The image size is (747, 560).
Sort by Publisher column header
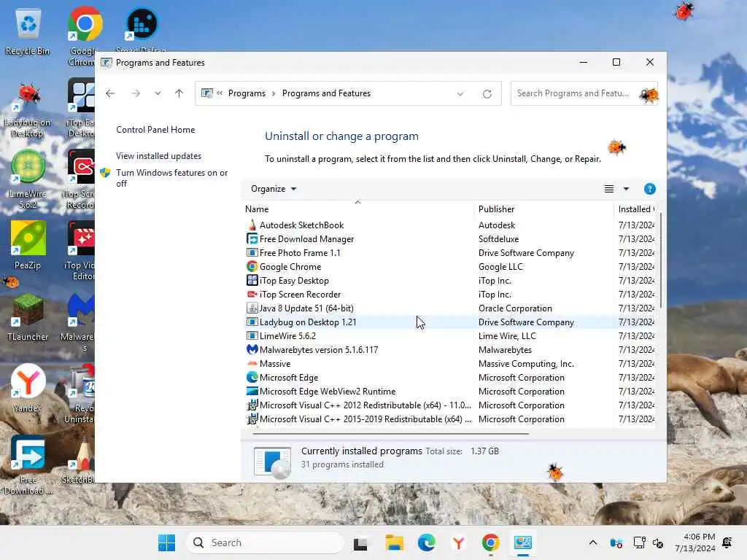[x=543, y=209]
